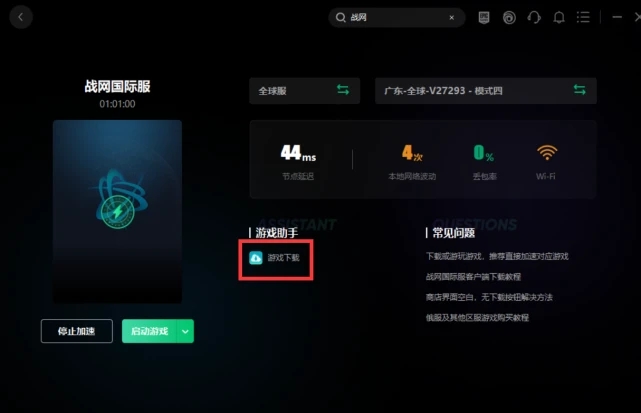Go back using the arrow icon

(20, 17)
